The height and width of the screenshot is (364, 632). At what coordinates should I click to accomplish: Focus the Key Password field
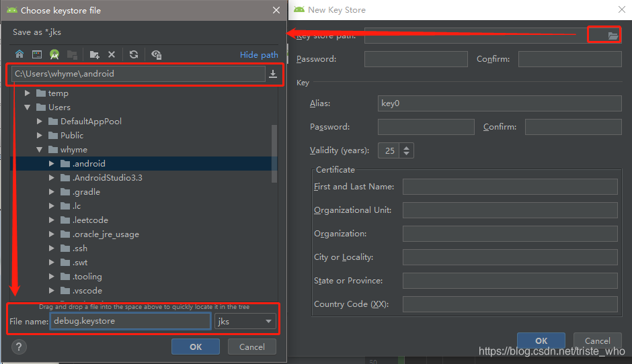point(426,127)
